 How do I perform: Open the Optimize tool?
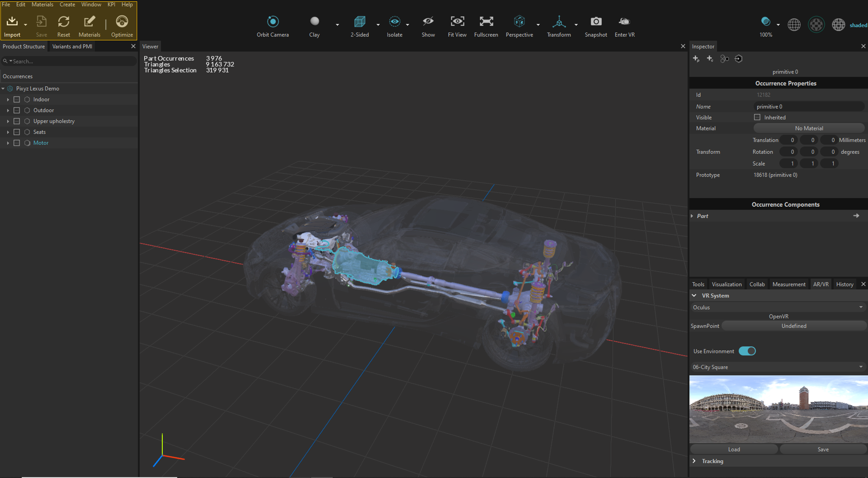(122, 22)
